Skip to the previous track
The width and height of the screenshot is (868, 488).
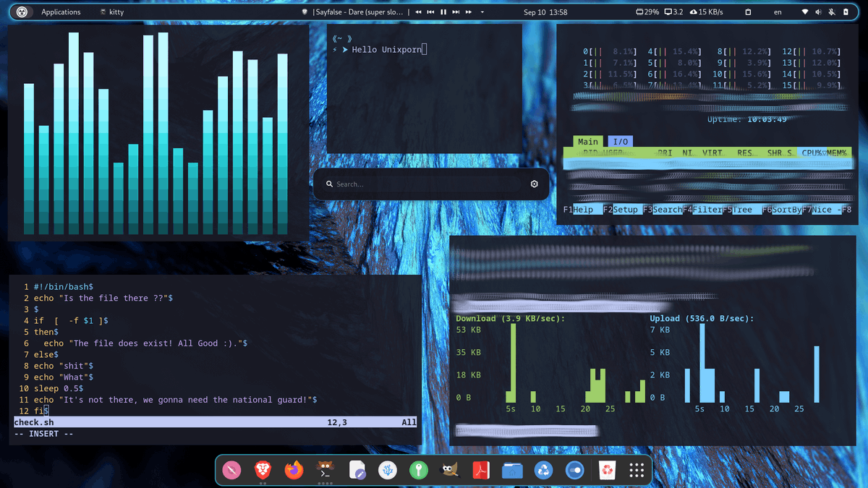[430, 12]
